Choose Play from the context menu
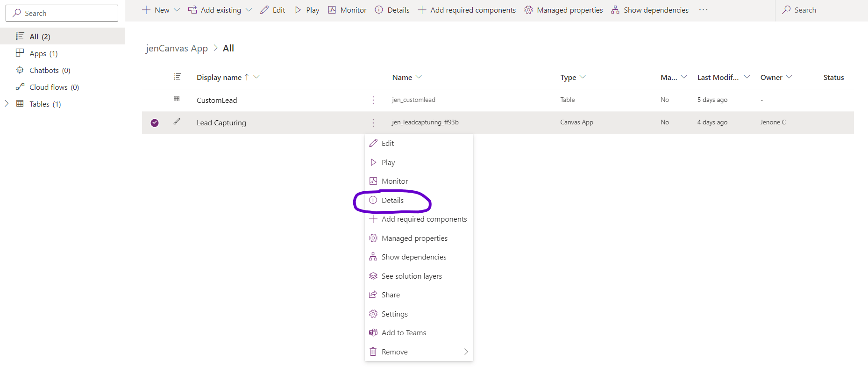The height and width of the screenshot is (375, 868). (x=419, y=162)
